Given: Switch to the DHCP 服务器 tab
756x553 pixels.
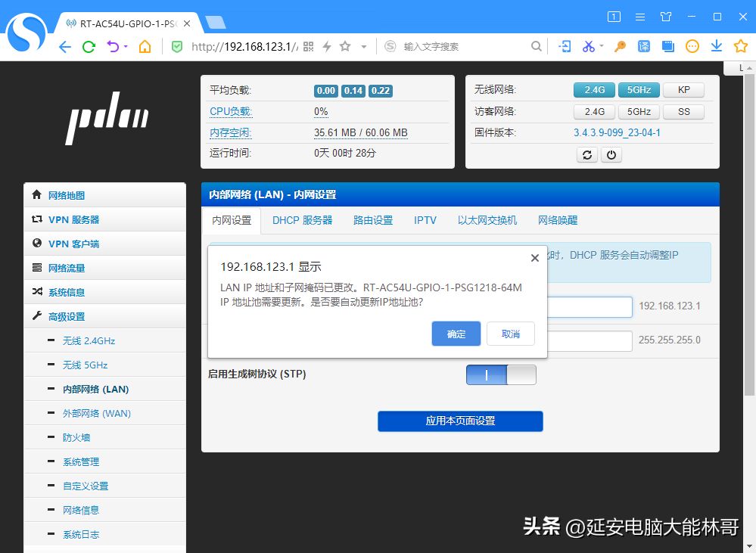Looking at the screenshot, I should point(302,220).
